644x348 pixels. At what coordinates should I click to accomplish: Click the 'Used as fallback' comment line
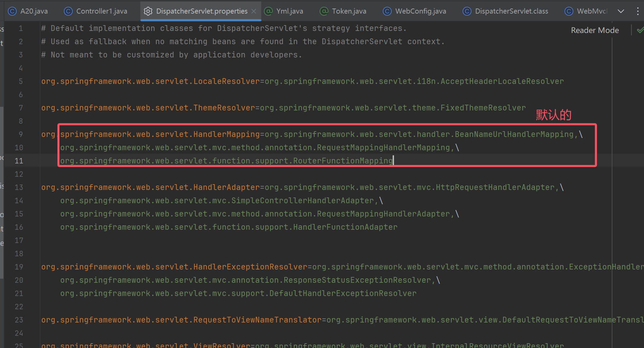(243, 41)
